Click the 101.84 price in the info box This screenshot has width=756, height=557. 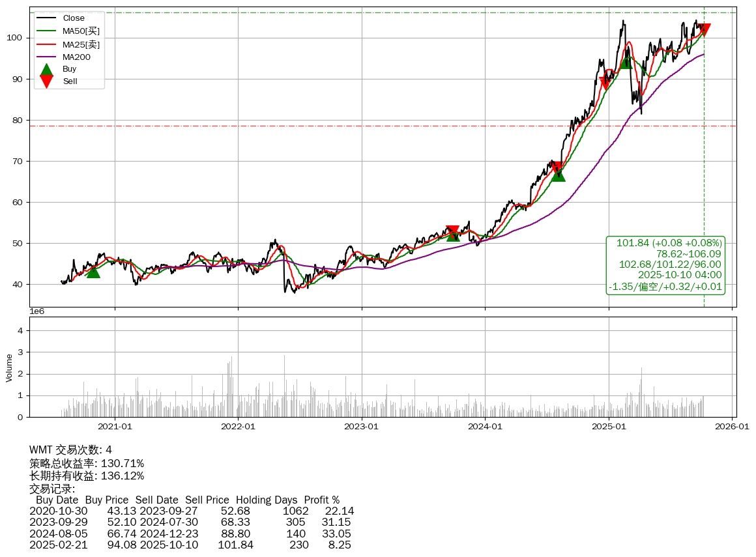click(632, 243)
